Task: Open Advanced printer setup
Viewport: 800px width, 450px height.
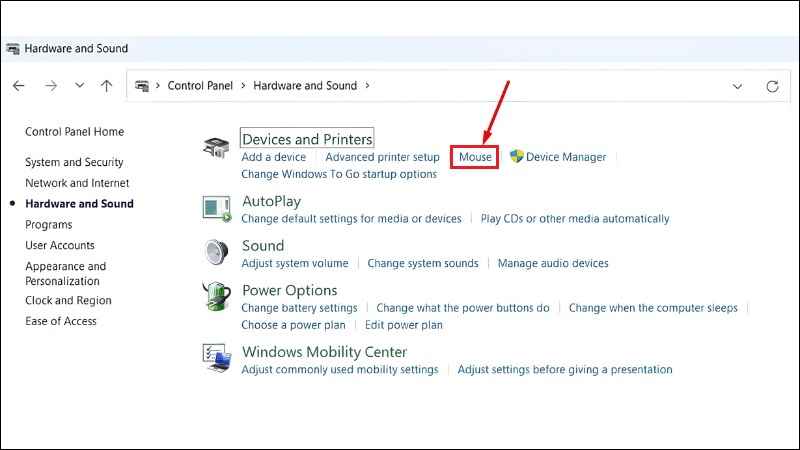Action: click(382, 157)
